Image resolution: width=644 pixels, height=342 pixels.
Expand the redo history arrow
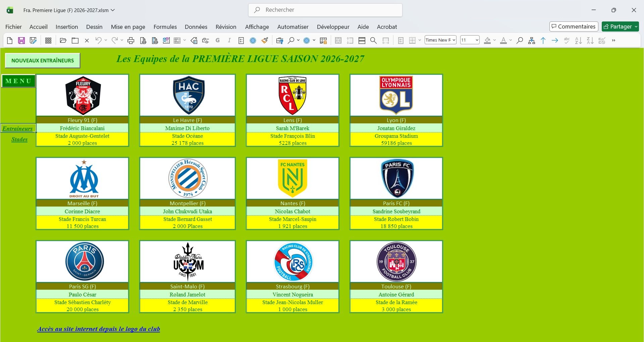pos(122,41)
